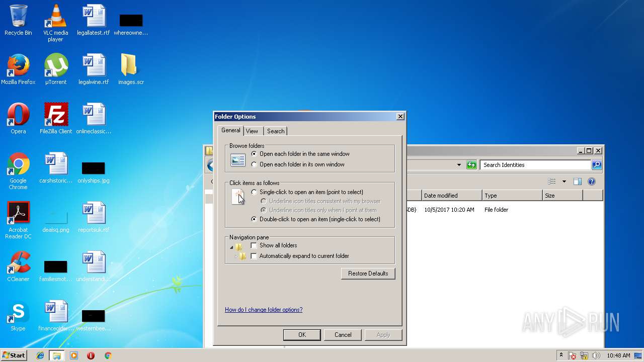The image size is (644, 362).
Task: Open How do I change folder options link
Action: tap(264, 310)
